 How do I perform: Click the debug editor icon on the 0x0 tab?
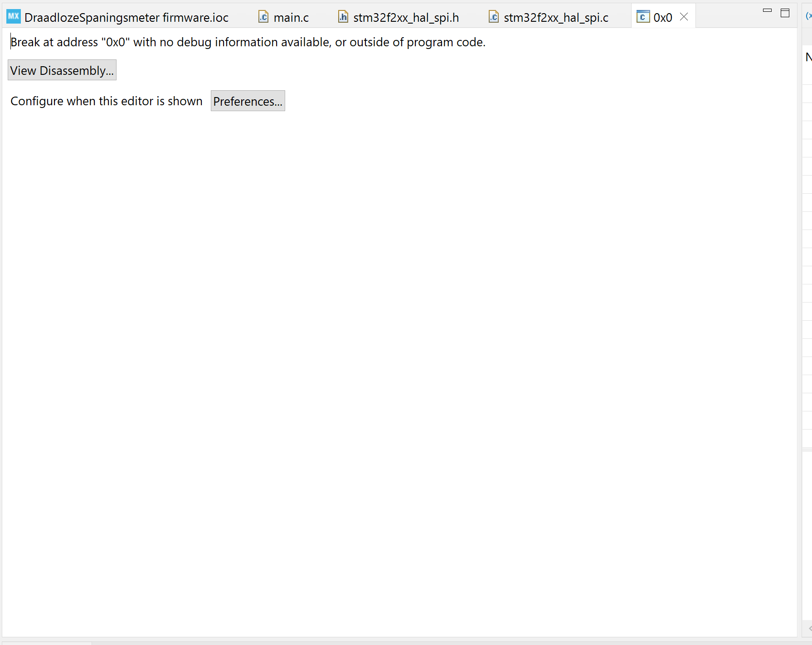[x=643, y=17]
